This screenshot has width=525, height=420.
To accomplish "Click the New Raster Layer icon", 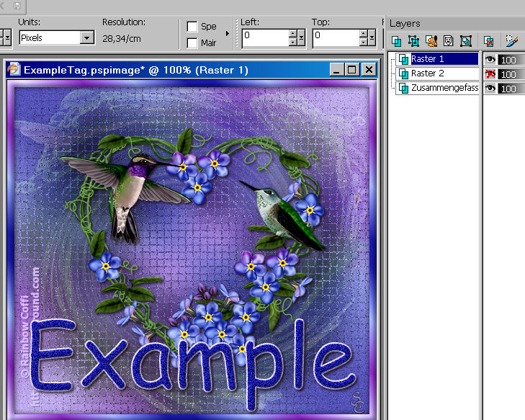I will (396, 41).
